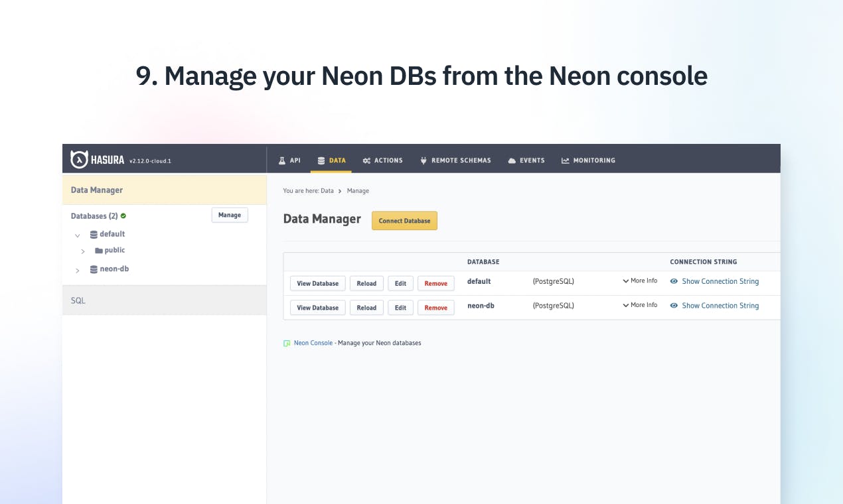Click the DATA database stack icon
843x504 pixels.
[321, 160]
